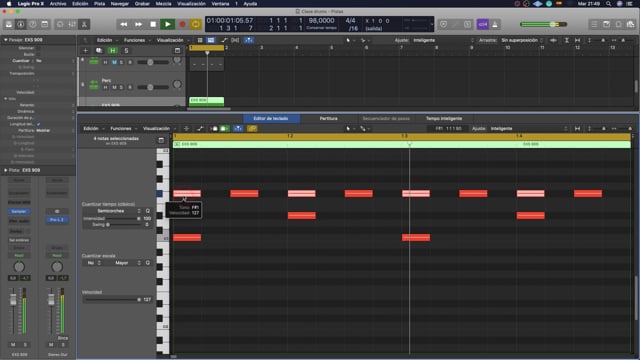The width and height of the screenshot is (640, 360).
Task: Toggle green MIDI Out button in piano roll
Action: coord(224,129)
